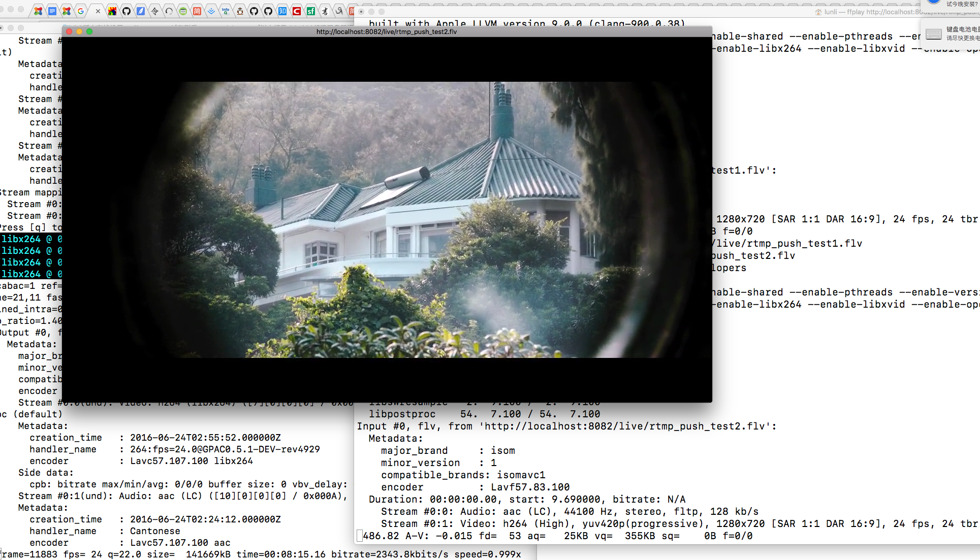Close the ffplay video window with red button
Image resolution: width=980 pixels, height=560 pixels.
[69, 31]
